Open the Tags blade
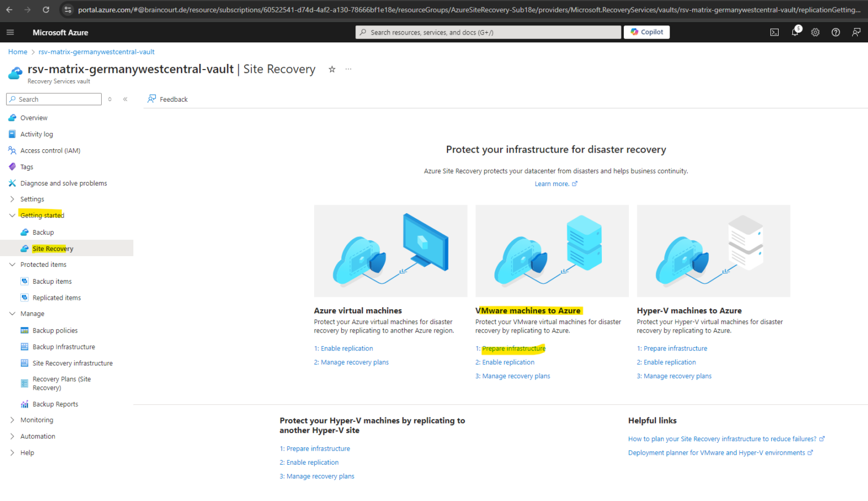Screen dimensions: 868x501 [x=26, y=166]
